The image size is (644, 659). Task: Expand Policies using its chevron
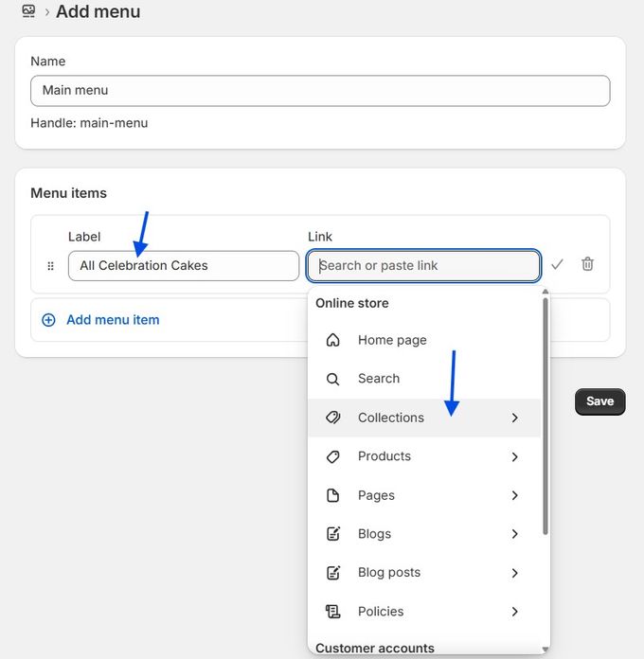point(514,612)
